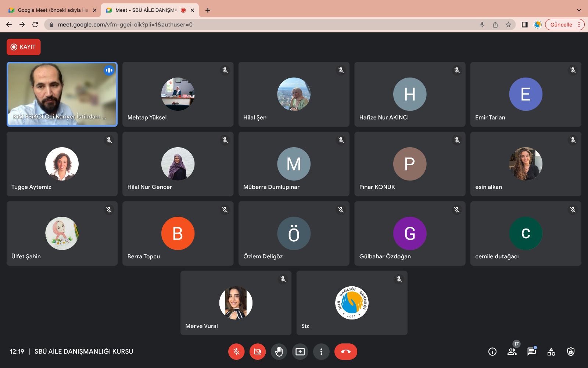Click the red KAYIT recording button
This screenshot has width=588, height=368.
tap(24, 47)
